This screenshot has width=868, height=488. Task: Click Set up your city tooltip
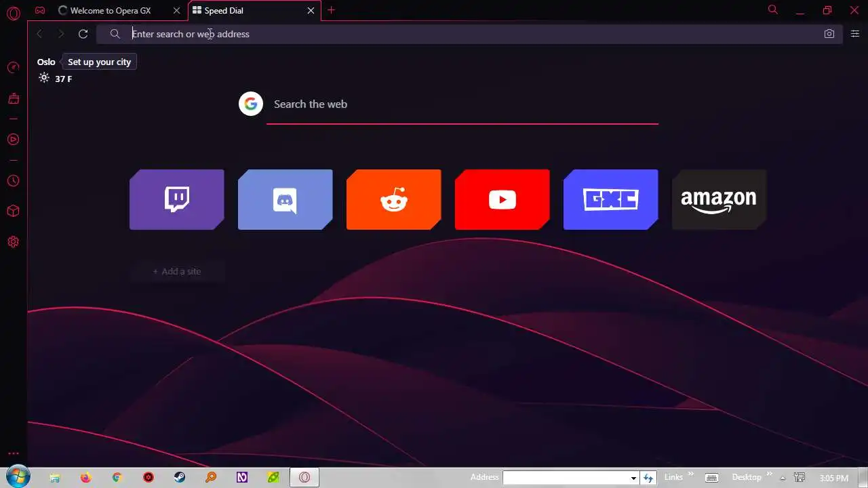pyautogui.click(x=99, y=62)
